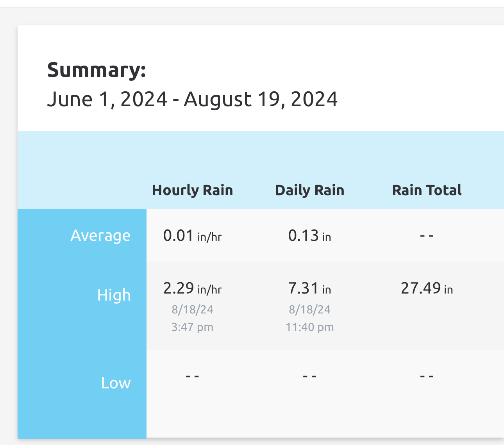Click the 2.29 in/hr high hourly value

(192, 288)
